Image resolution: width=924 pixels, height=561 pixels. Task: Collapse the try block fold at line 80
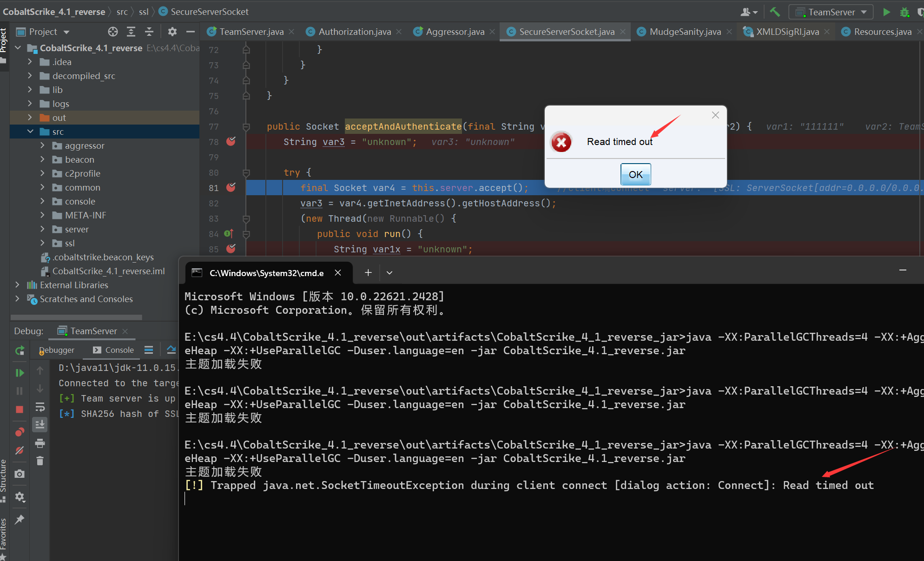246,173
